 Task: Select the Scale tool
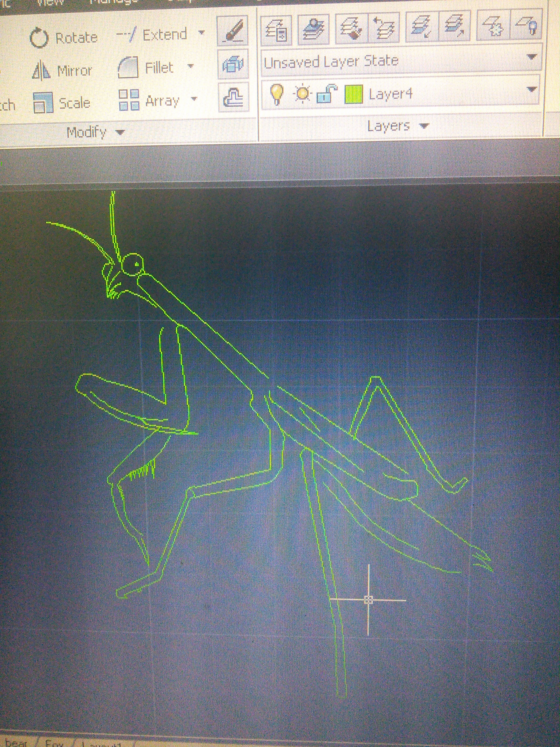pyautogui.click(x=62, y=102)
